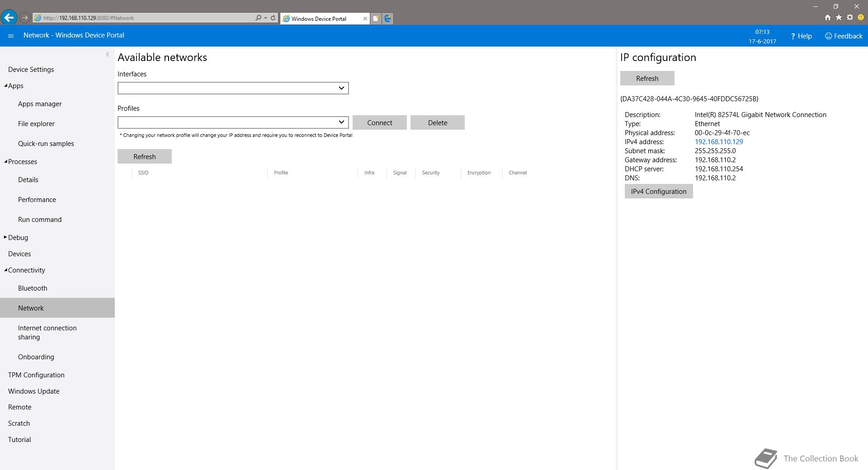This screenshot has width=868, height=470.
Task: Open the Interfaces dropdown
Action: (233, 88)
